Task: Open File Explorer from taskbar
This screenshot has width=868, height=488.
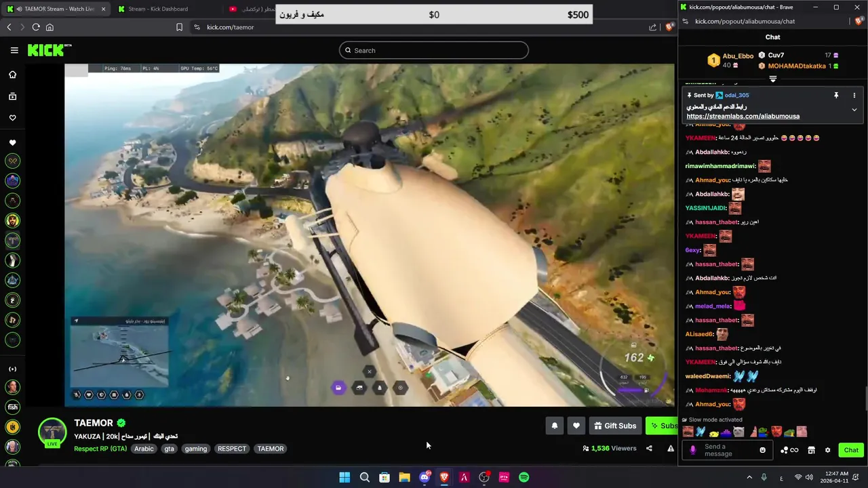Action: [404, 477]
